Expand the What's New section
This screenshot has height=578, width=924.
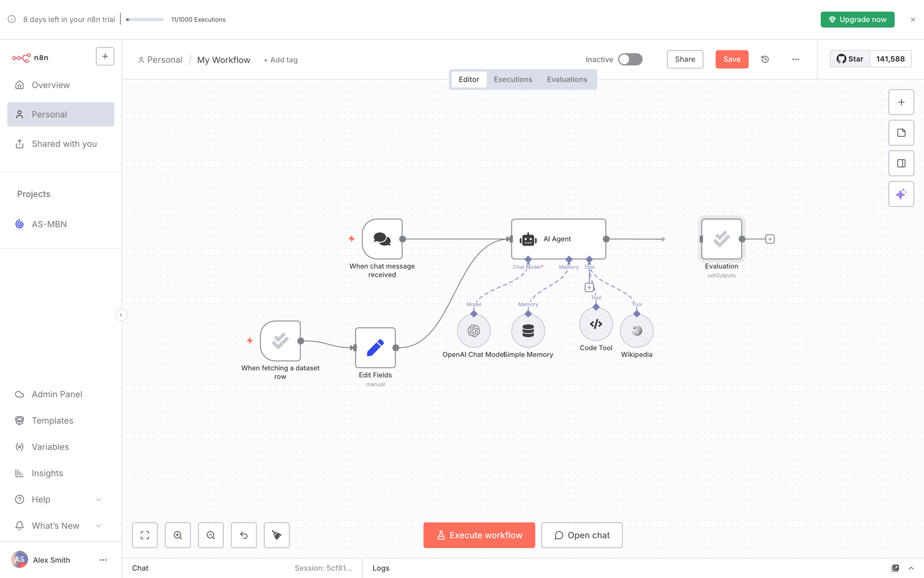[x=61, y=525]
